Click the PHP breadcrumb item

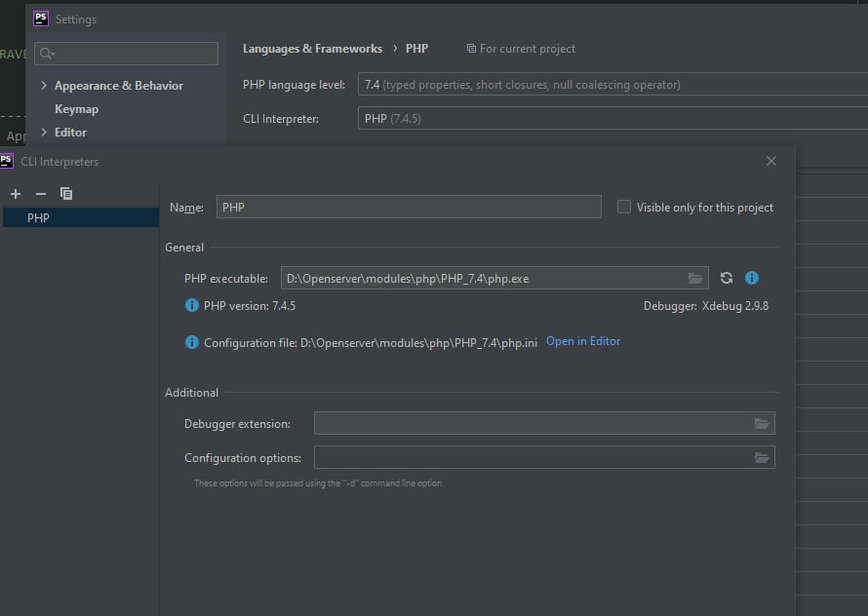click(416, 49)
